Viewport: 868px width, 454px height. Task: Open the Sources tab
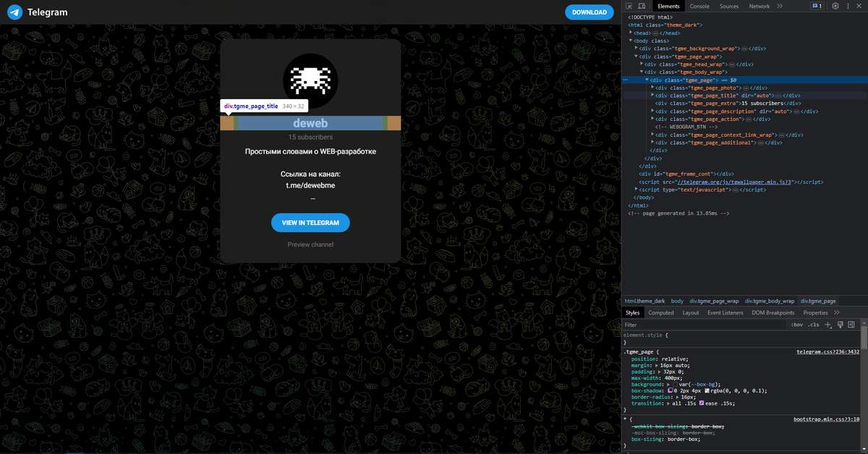pyautogui.click(x=729, y=6)
